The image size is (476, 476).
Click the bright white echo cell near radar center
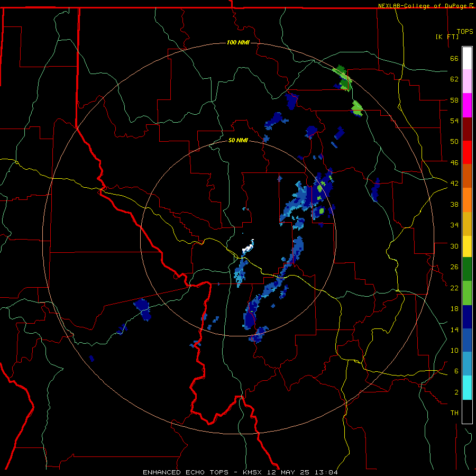[x=248, y=247]
